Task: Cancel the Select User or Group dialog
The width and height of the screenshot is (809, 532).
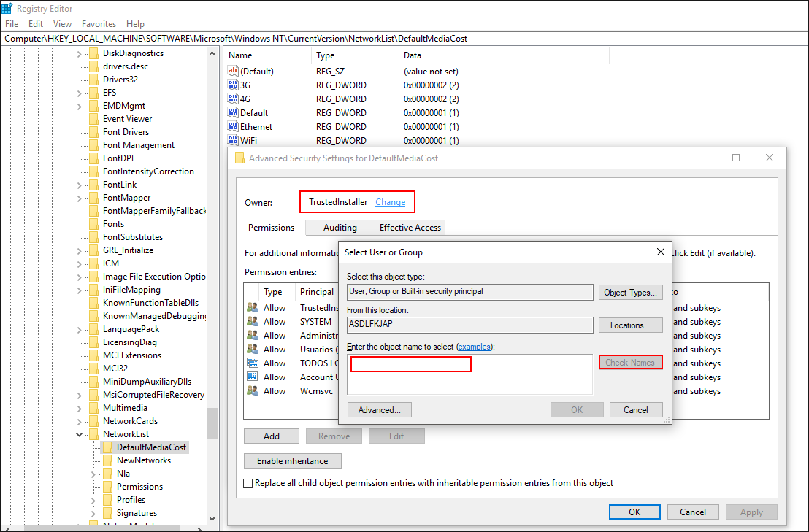Action: [x=636, y=410]
